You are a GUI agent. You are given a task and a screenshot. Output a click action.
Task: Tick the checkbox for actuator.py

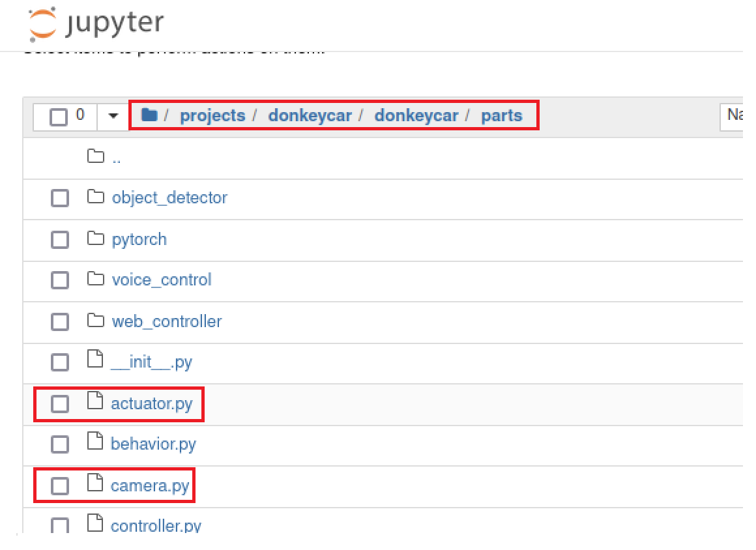[60, 404]
